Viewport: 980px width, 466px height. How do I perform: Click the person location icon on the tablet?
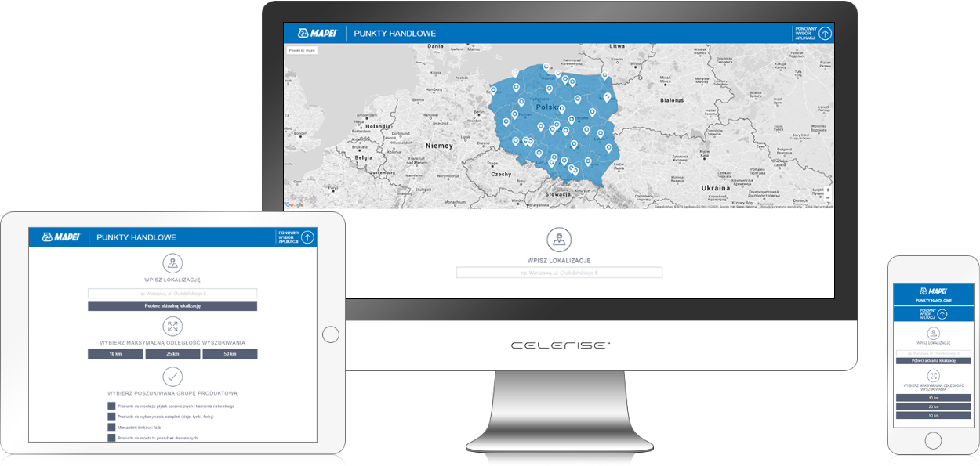172,263
